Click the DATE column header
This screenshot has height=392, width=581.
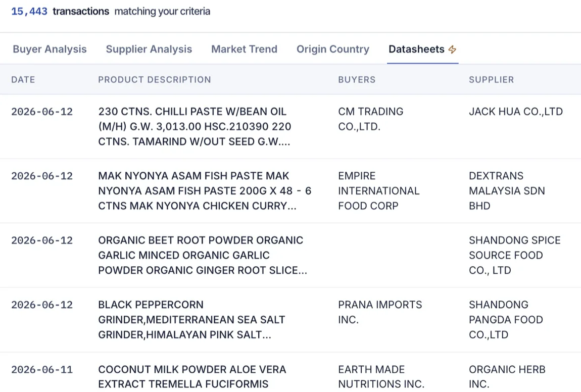click(23, 80)
